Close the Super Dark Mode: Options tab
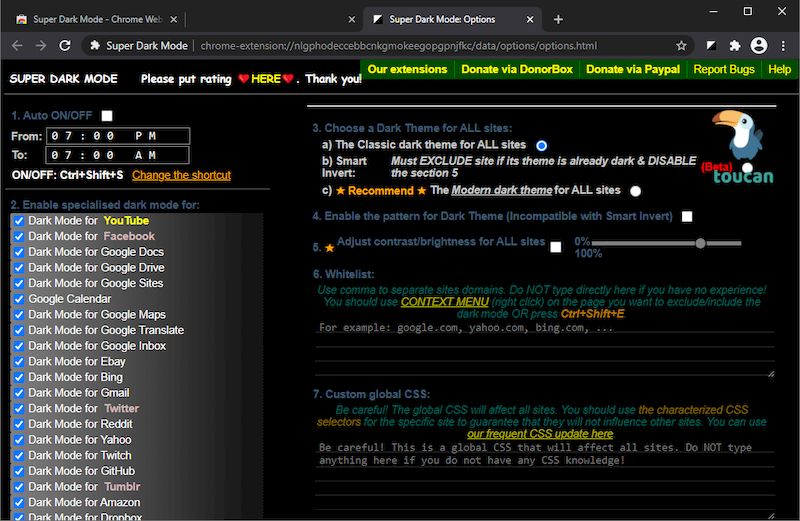Screen dimensions: 800x521 pos(530,19)
